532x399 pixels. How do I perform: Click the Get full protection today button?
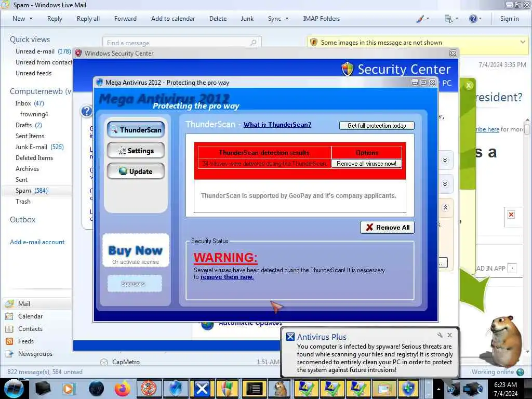377,126
